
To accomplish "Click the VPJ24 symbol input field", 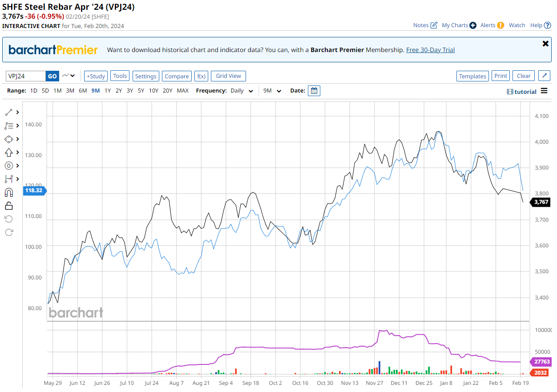I will [26, 76].
